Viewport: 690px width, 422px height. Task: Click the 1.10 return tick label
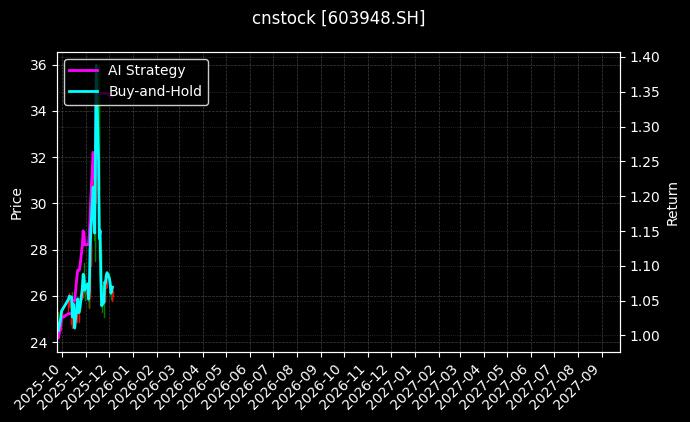click(644, 267)
